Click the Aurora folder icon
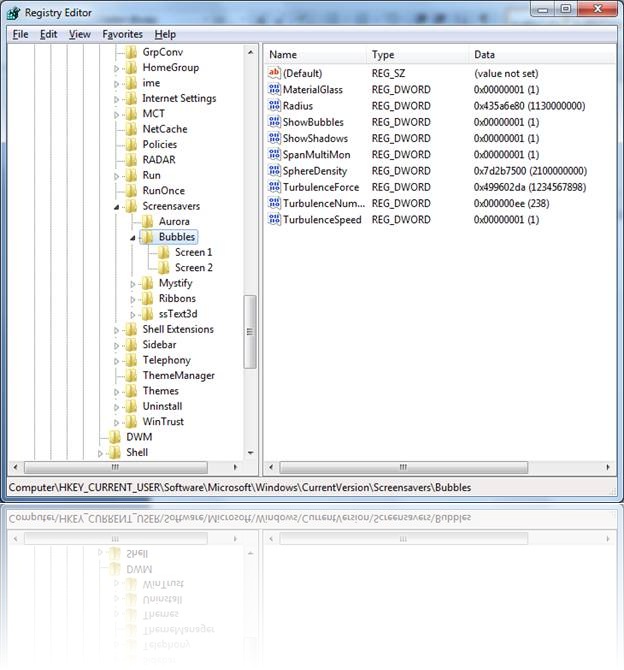 pyautogui.click(x=147, y=221)
